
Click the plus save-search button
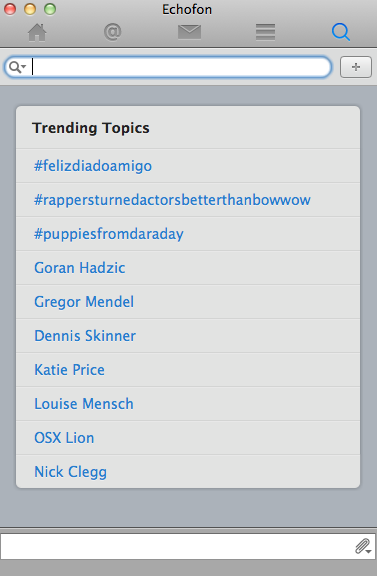click(356, 67)
